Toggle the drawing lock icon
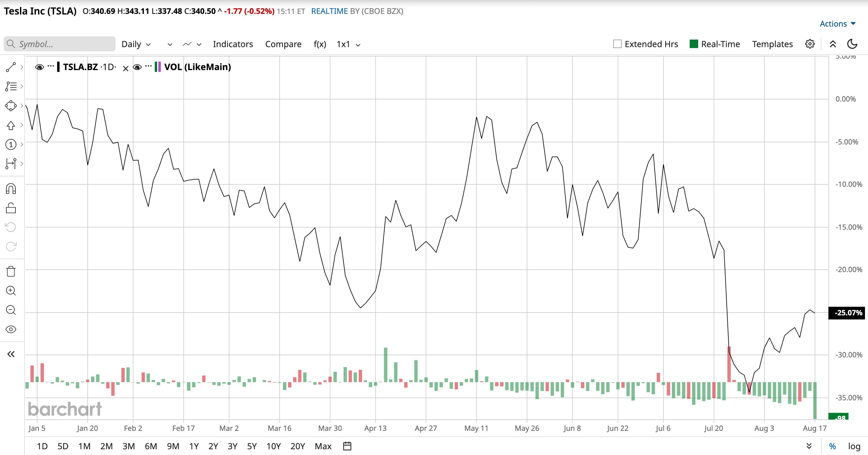The image size is (868, 455). (x=11, y=208)
